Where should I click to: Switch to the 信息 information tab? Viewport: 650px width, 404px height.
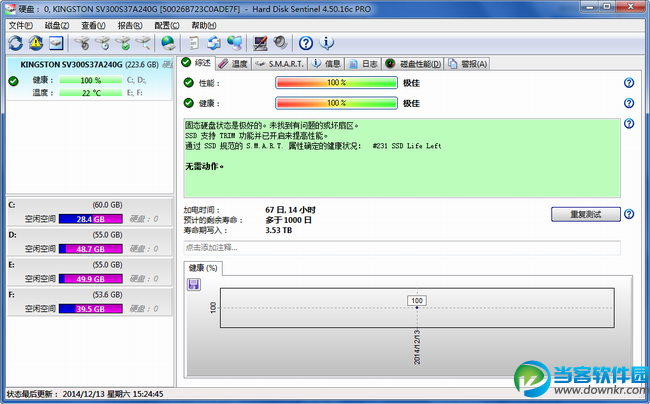(x=327, y=64)
